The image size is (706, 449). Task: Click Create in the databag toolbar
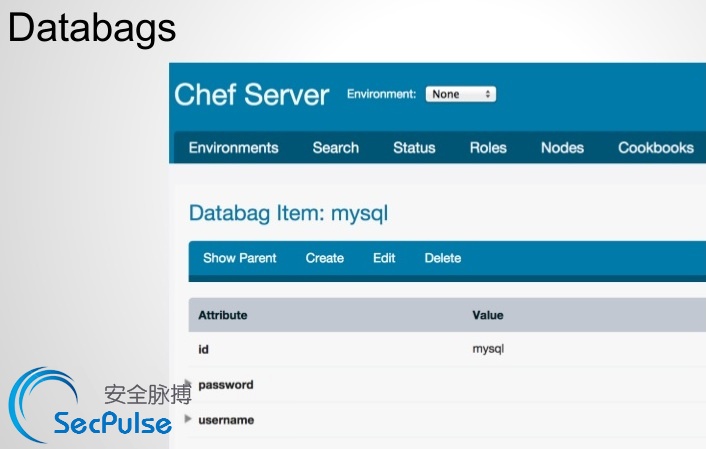coord(324,258)
